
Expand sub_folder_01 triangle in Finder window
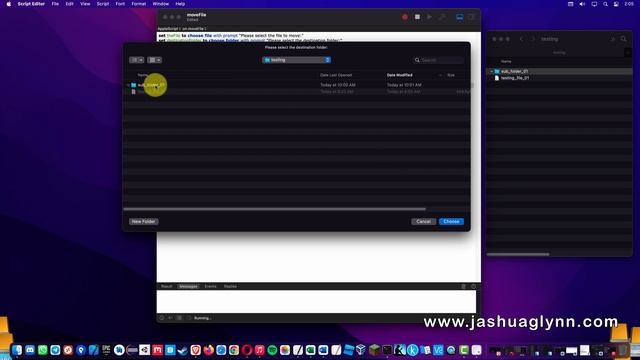coord(491,71)
